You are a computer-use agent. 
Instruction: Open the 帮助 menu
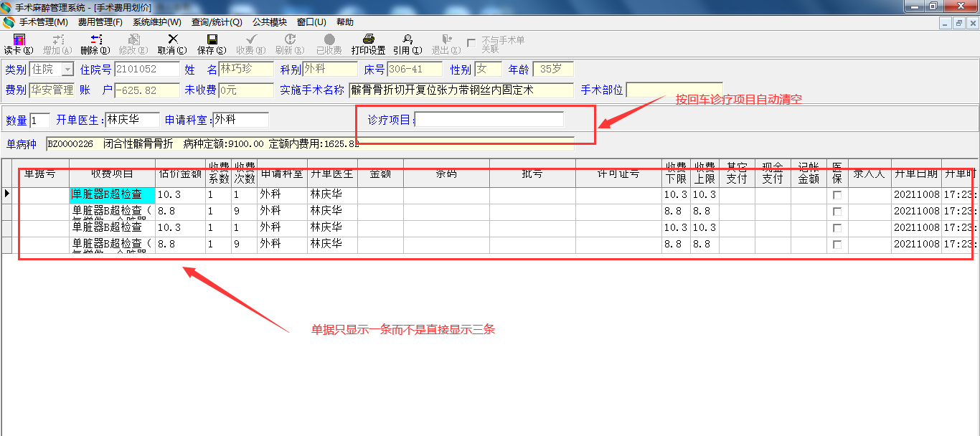point(345,22)
